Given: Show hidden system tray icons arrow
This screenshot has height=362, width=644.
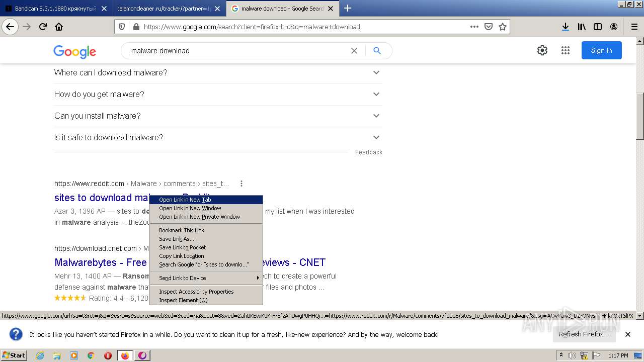Looking at the screenshot, I should 561,355.
